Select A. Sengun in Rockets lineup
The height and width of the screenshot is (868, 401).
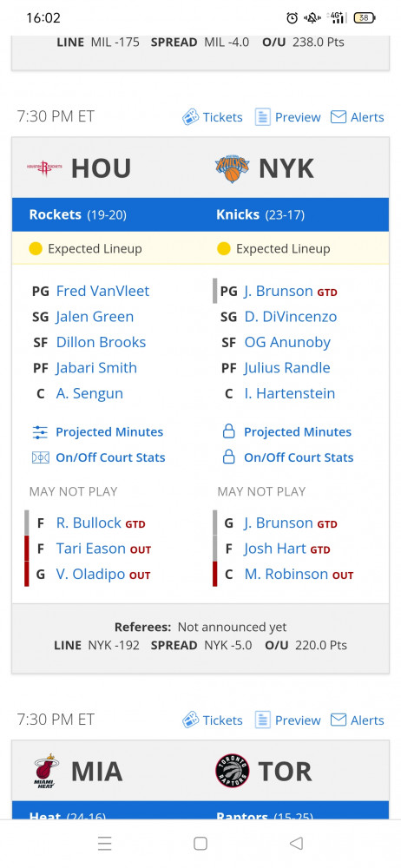pos(89,393)
